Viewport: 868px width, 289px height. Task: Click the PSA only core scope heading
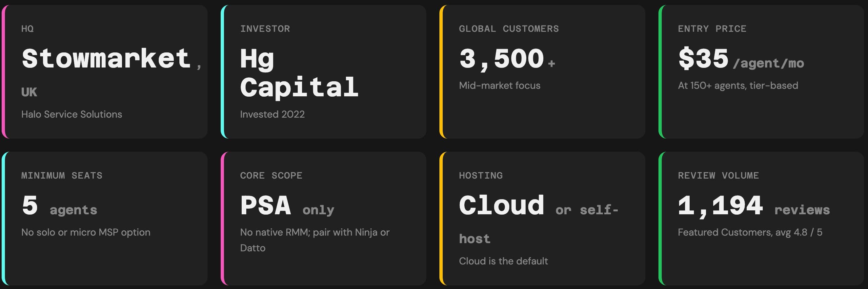[x=287, y=206]
